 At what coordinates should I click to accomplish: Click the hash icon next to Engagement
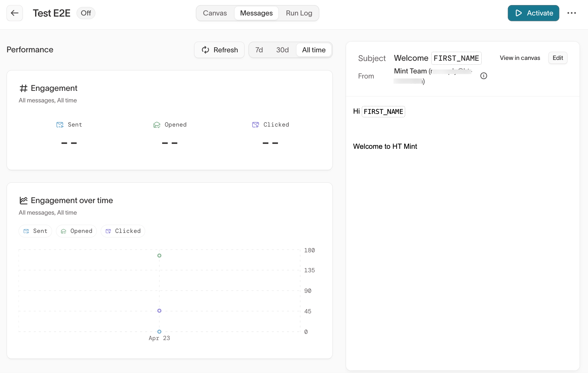[23, 88]
